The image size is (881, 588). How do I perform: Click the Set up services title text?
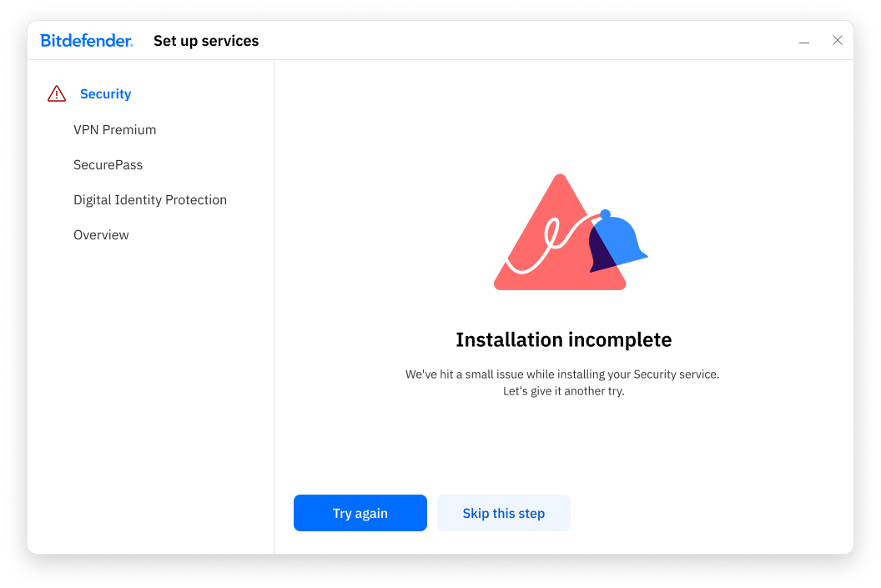(206, 41)
